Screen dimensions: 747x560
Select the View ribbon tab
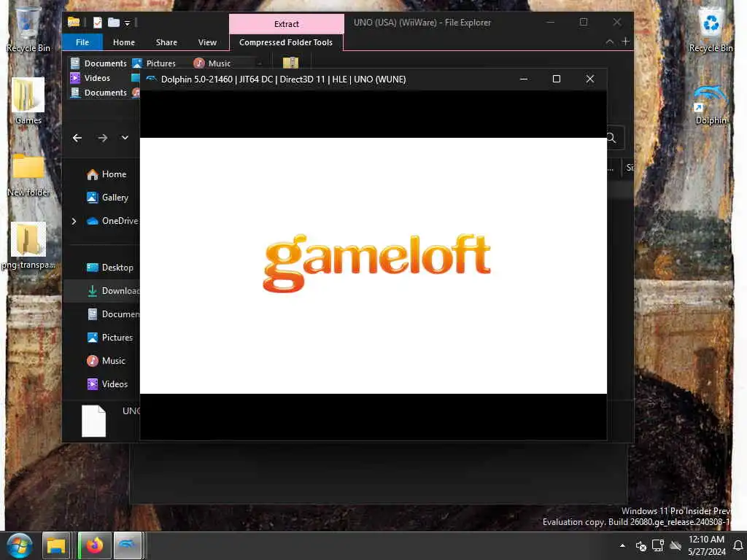[x=207, y=42]
